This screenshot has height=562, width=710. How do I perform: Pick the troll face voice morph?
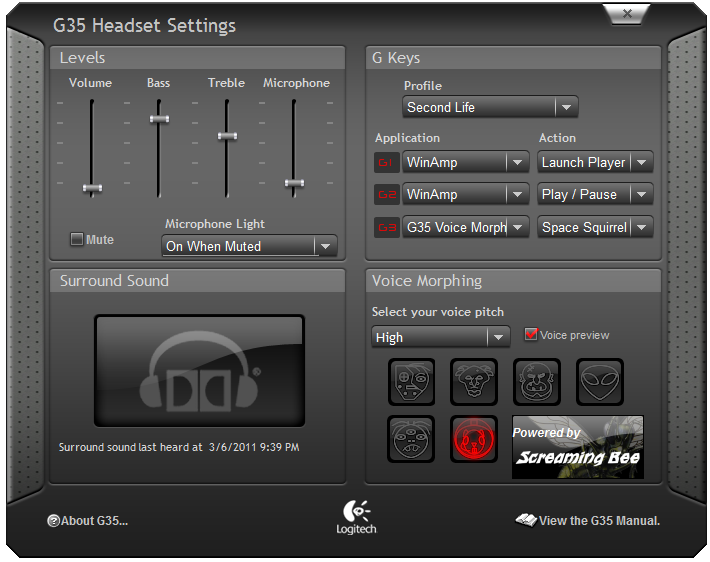(x=537, y=382)
